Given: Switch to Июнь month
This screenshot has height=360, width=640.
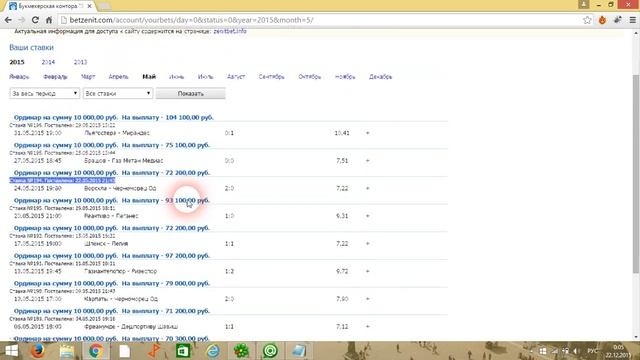Looking at the screenshot, I should point(176,77).
